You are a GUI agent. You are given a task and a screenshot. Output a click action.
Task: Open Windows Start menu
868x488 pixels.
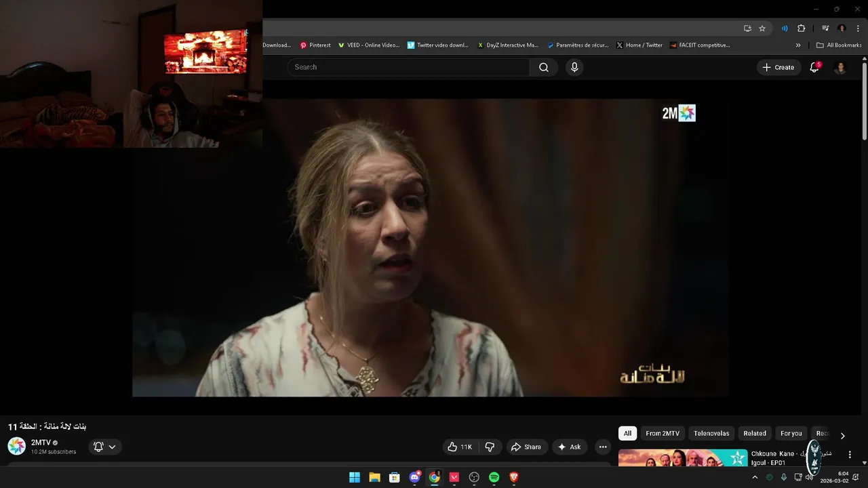coord(355,477)
